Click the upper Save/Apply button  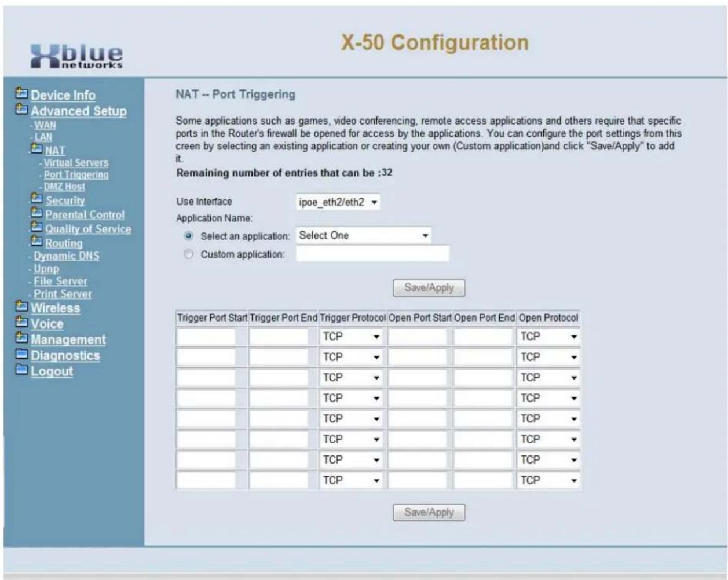click(429, 288)
